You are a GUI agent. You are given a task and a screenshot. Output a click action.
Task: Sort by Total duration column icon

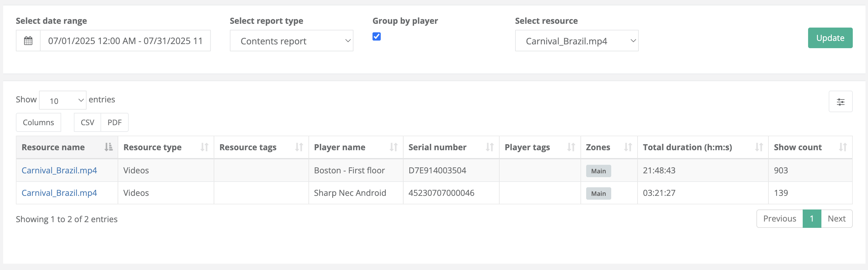pyautogui.click(x=759, y=147)
